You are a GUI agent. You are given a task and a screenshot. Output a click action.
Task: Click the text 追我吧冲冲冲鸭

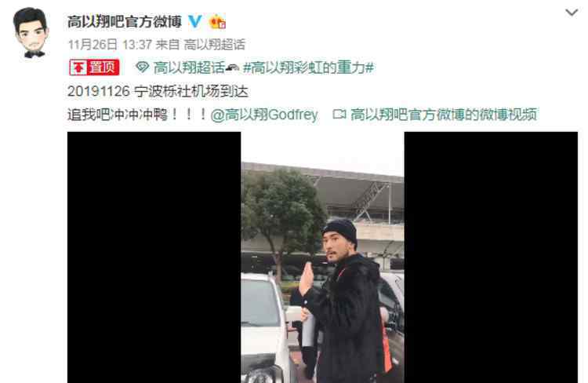[118, 115]
